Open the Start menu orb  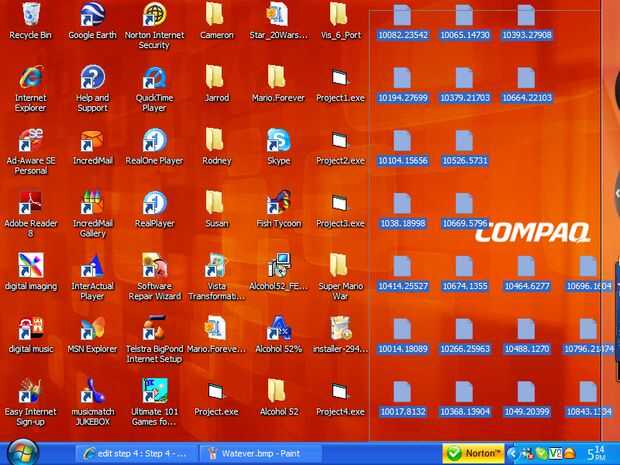(x=23, y=452)
